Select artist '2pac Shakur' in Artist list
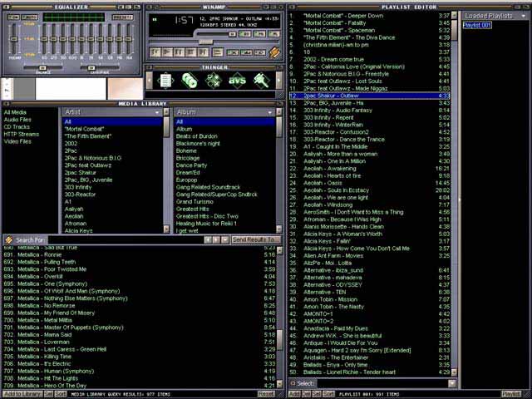The width and height of the screenshot is (532, 399). (x=81, y=173)
